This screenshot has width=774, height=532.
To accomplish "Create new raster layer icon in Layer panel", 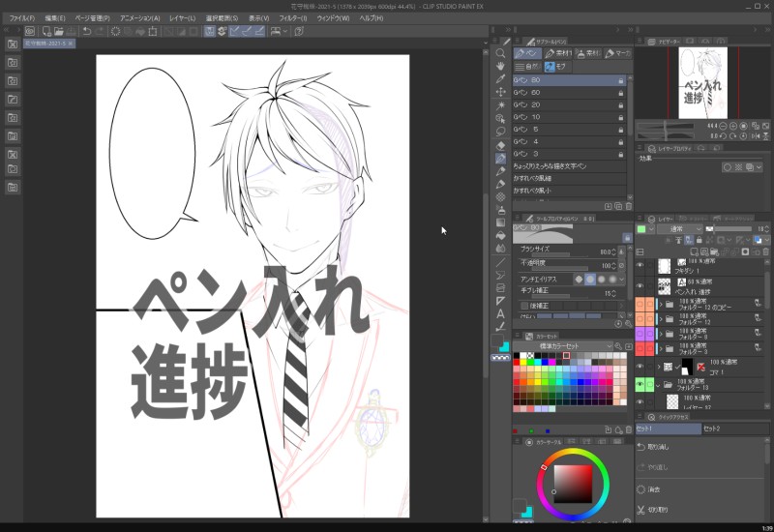I will click(x=694, y=251).
